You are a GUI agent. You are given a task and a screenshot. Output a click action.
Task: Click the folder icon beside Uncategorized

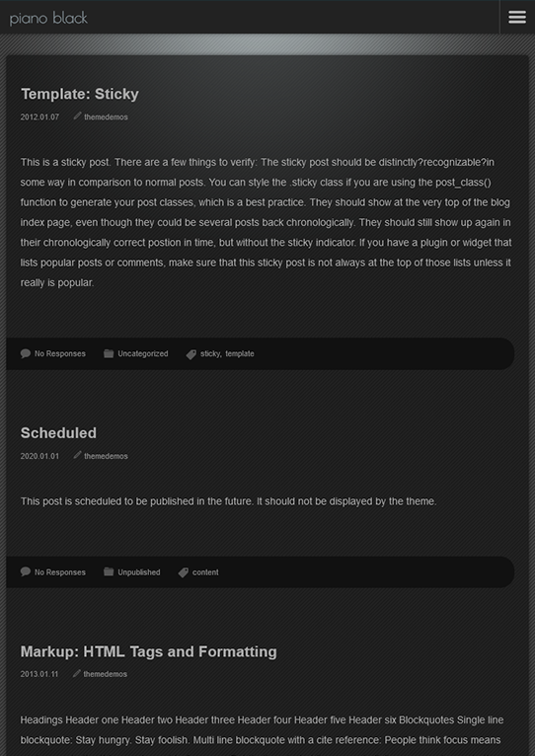(109, 354)
